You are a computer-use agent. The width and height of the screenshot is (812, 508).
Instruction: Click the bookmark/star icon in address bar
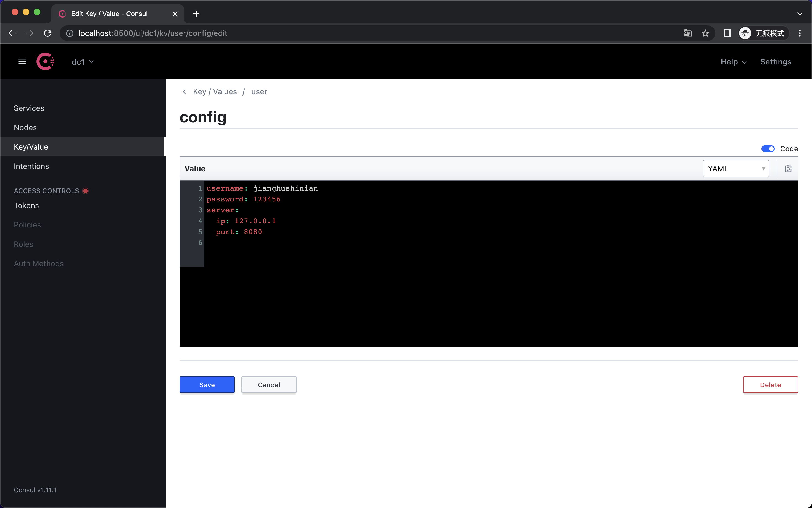705,33
